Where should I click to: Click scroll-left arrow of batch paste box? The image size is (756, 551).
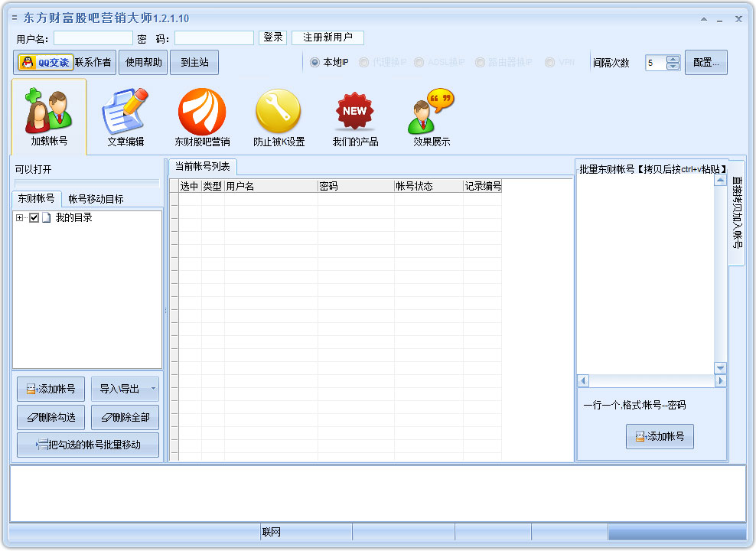click(583, 381)
